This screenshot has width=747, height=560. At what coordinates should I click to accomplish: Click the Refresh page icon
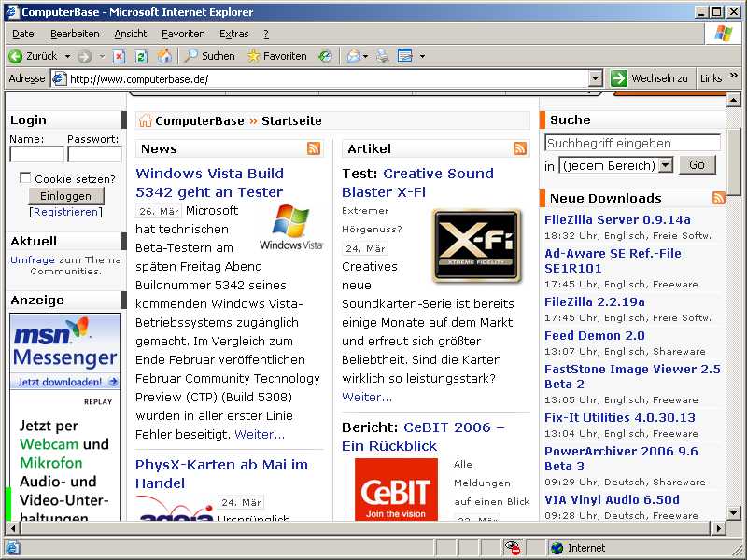coord(141,57)
